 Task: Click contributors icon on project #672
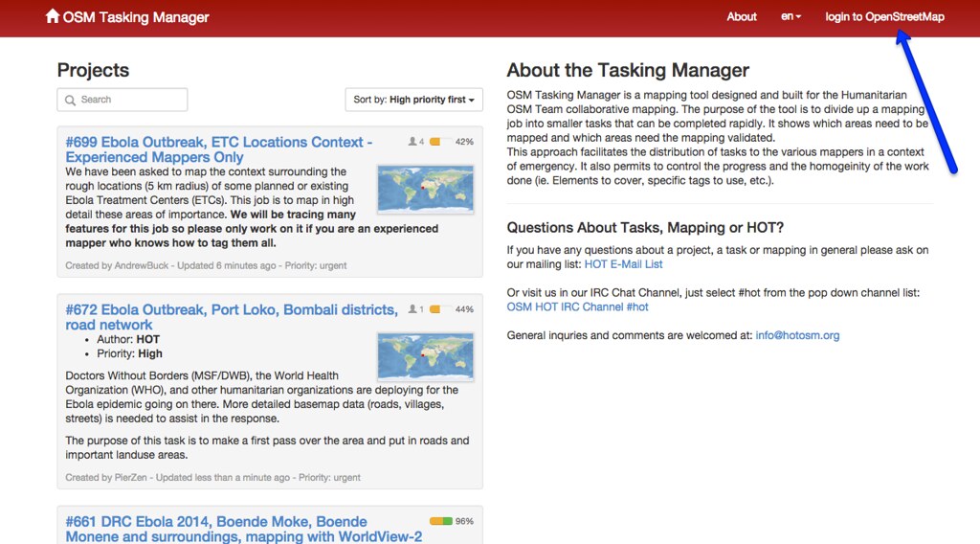pos(412,309)
